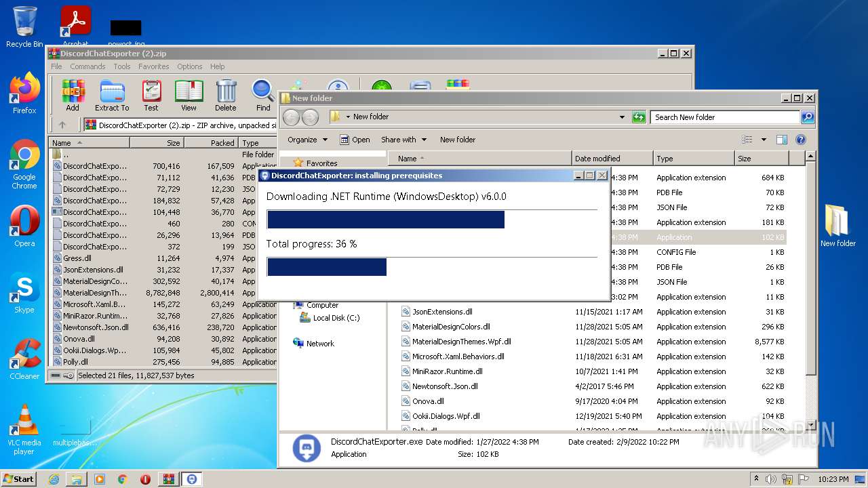Toggle the Explorer preview pane button
Screen dimensions: 868x488
coord(781,140)
